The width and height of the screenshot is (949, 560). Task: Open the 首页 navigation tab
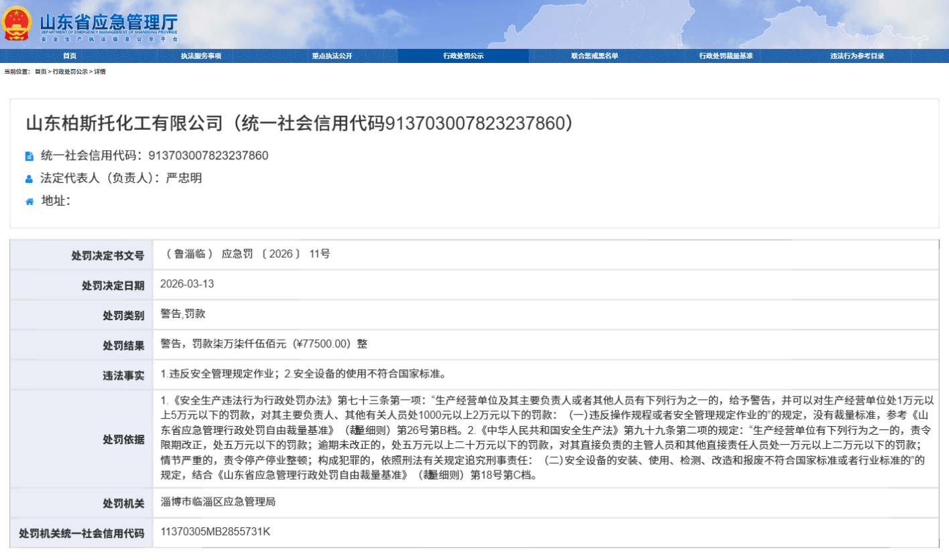coord(70,56)
